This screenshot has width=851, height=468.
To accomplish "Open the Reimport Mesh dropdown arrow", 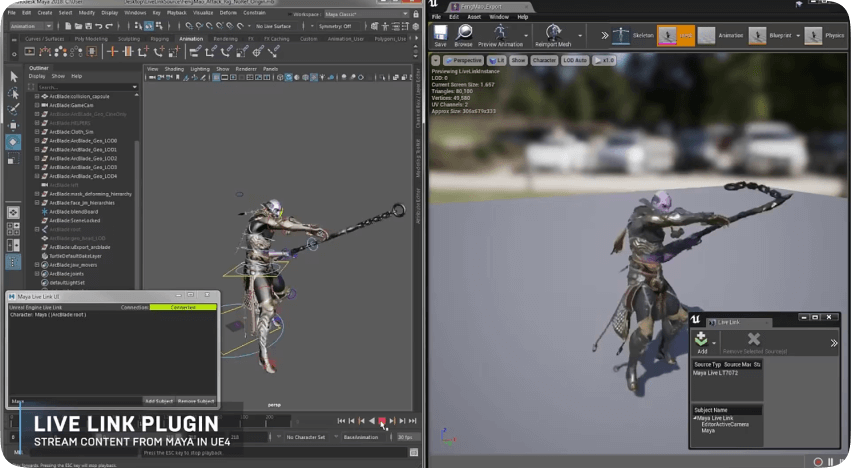I will [580, 36].
